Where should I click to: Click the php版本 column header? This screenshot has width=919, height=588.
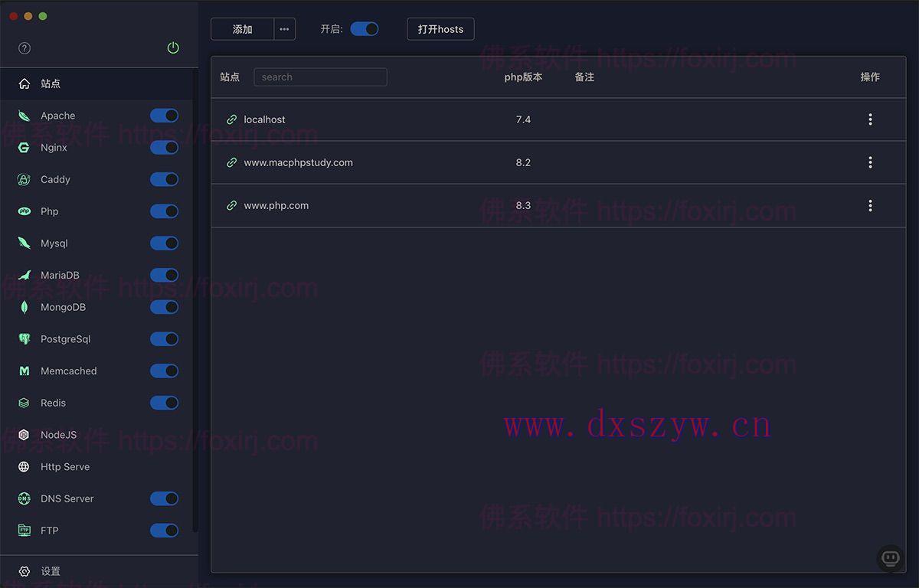point(523,77)
